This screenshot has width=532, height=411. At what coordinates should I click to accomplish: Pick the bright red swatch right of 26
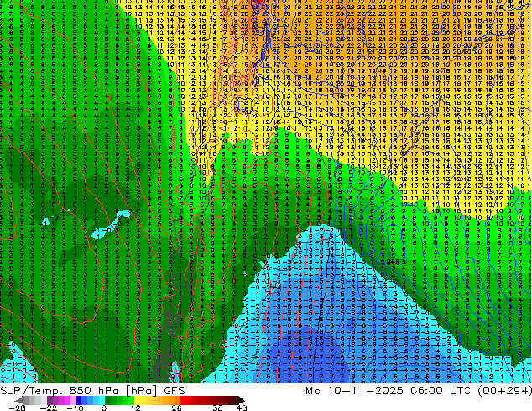click(183, 400)
